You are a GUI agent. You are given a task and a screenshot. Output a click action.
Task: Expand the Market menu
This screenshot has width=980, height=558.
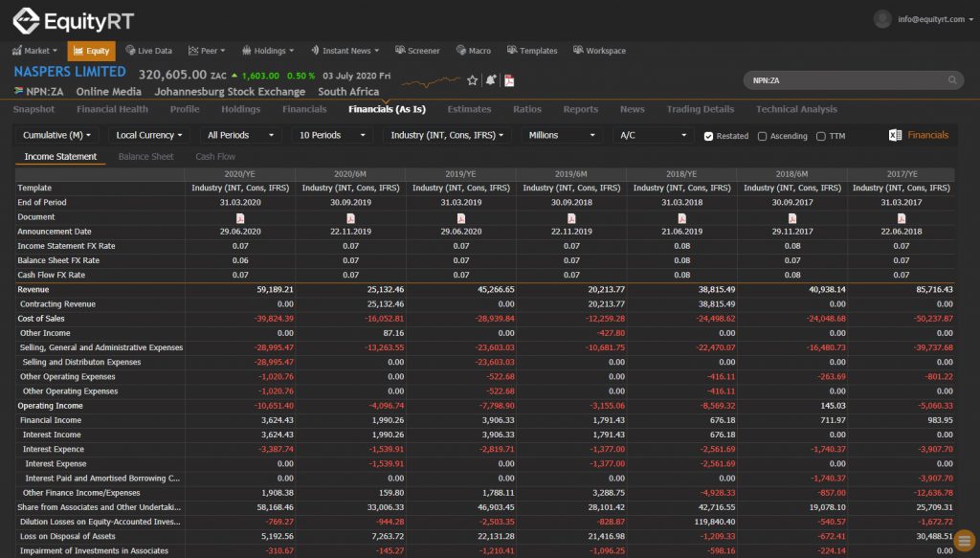[x=35, y=51]
